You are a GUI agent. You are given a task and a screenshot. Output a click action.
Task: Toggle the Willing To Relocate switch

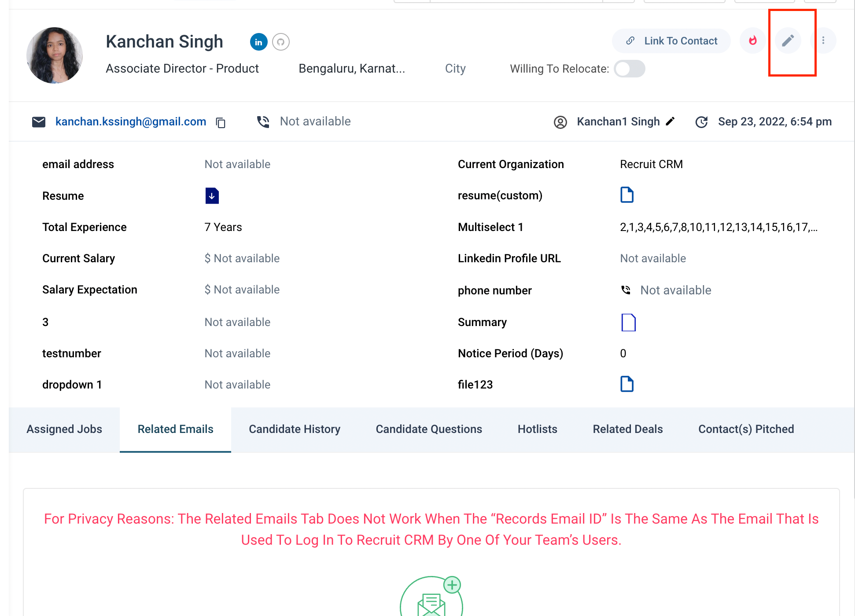coord(630,69)
